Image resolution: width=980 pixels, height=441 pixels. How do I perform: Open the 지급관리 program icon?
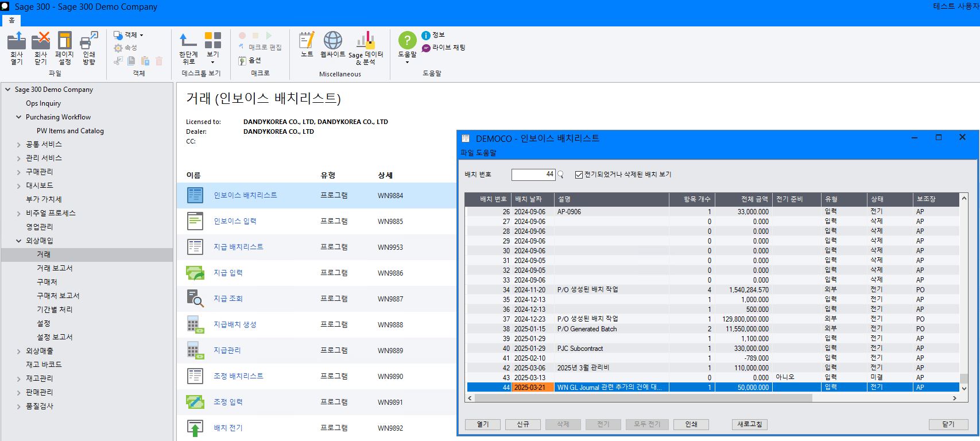point(195,350)
